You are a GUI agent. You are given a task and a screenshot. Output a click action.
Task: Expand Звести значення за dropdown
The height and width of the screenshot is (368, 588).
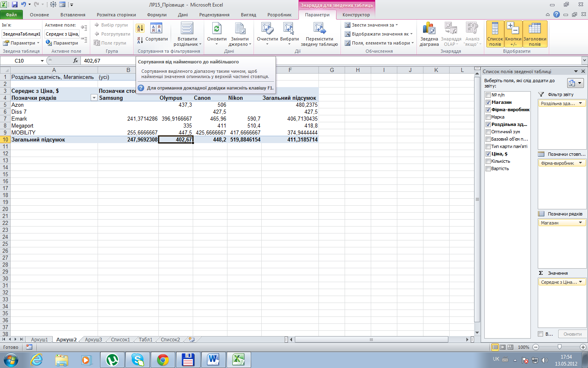(x=371, y=25)
